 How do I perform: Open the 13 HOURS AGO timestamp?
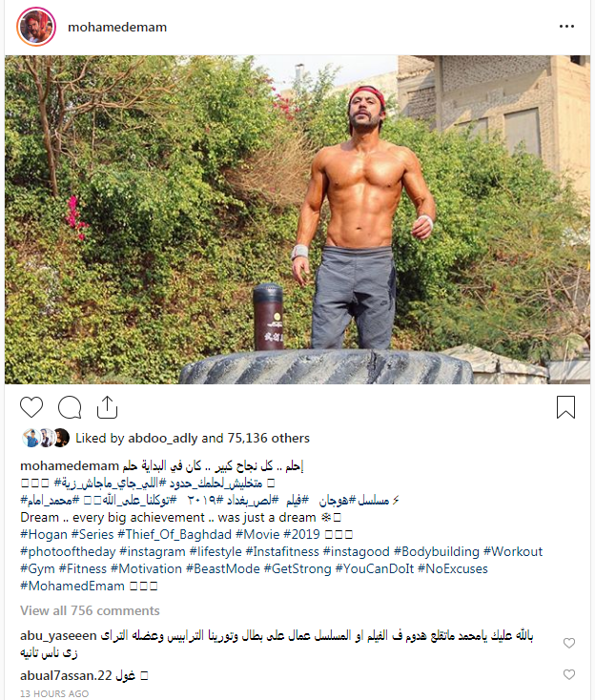point(54,693)
